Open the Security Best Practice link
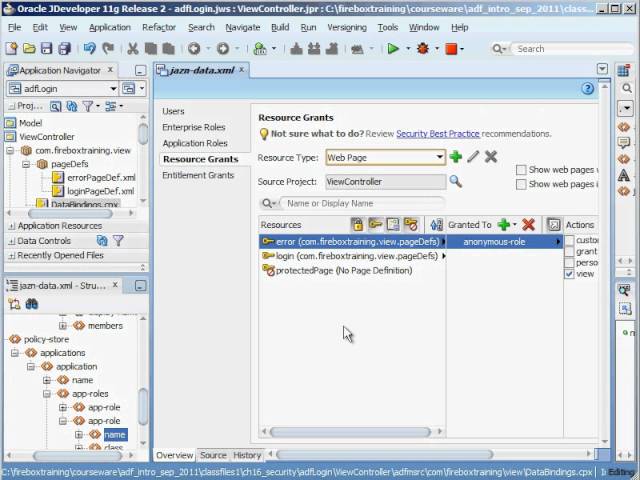This screenshot has height=480, width=640. [438, 134]
